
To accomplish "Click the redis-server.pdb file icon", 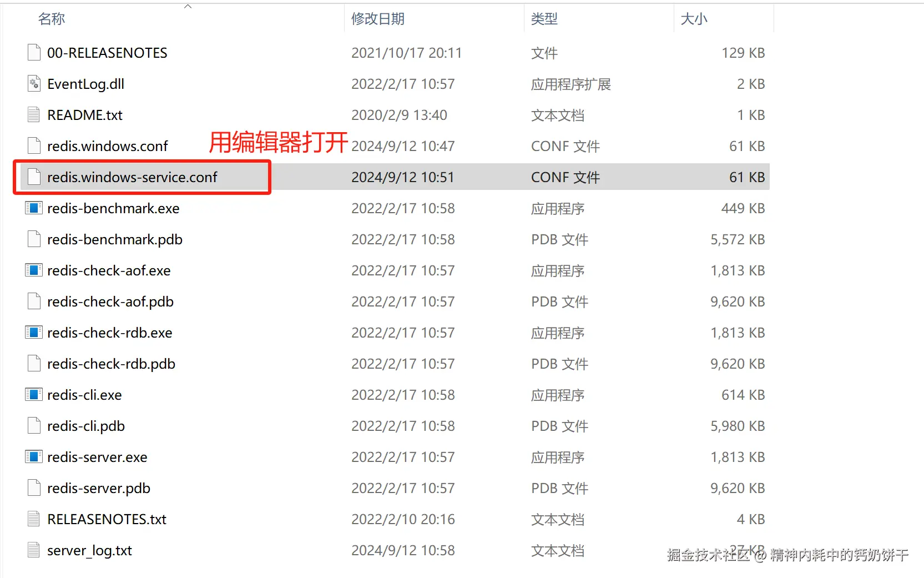I will click(x=34, y=488).
